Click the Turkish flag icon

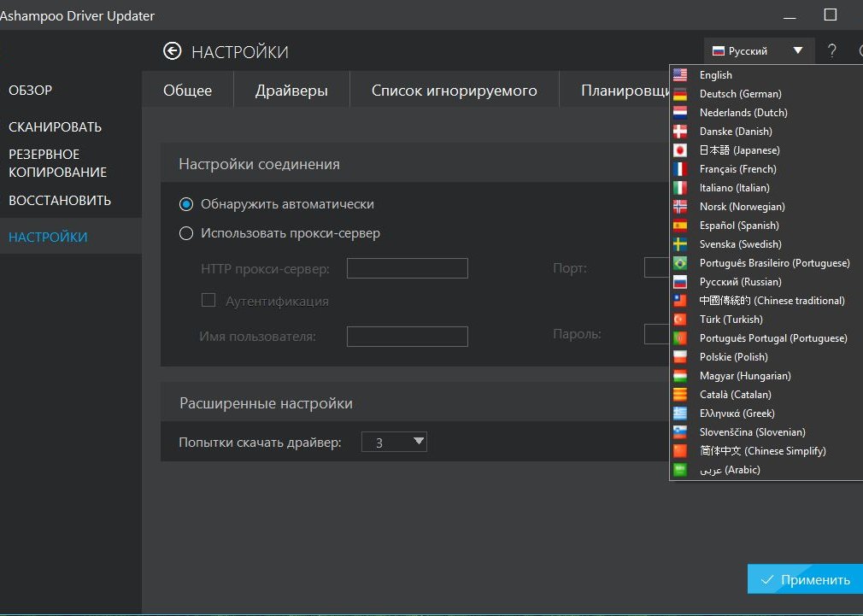(680, 320)
